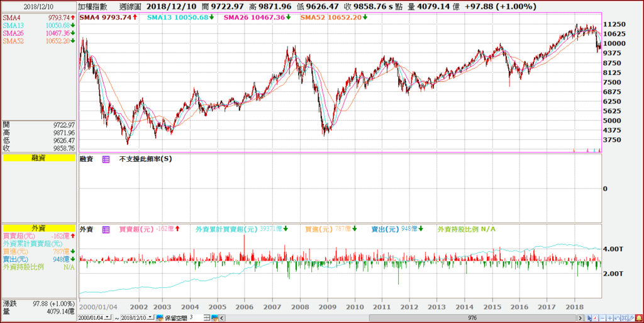Click the clock time-period icon

(x=595, y=318)
